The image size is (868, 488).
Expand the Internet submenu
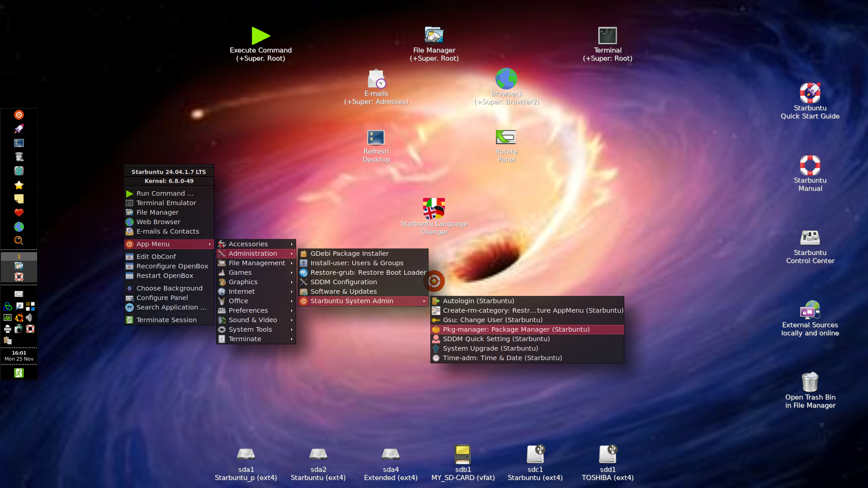(x=256, y=291)
